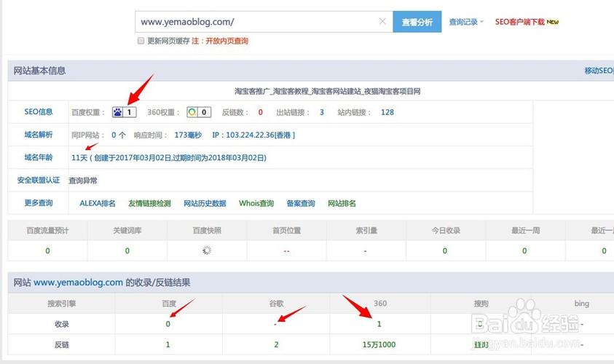Open the 友情链接检测 link
The height and width of the screenshot is (364, 614).
[x=149, y=203]
